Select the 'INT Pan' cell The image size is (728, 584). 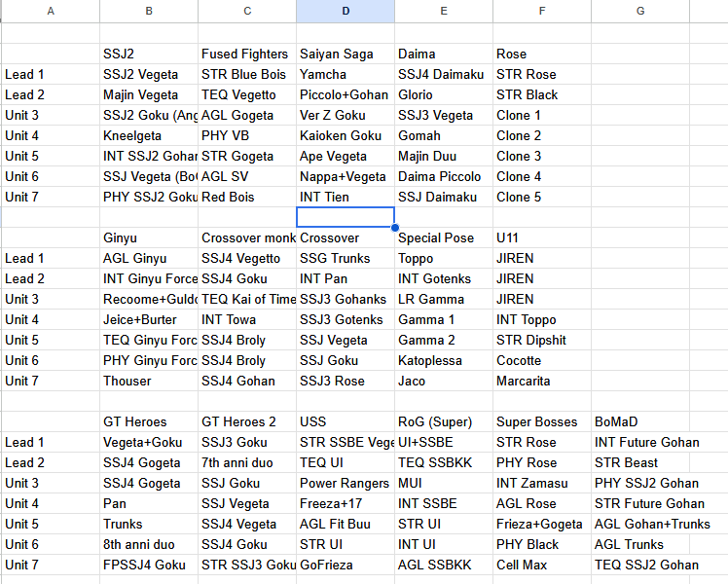click(346, 278)
